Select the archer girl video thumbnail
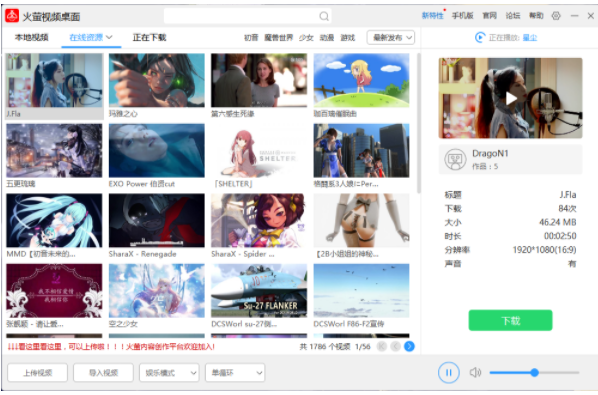The height and width of the screenshot is (395, 598). tap(157, 80)
